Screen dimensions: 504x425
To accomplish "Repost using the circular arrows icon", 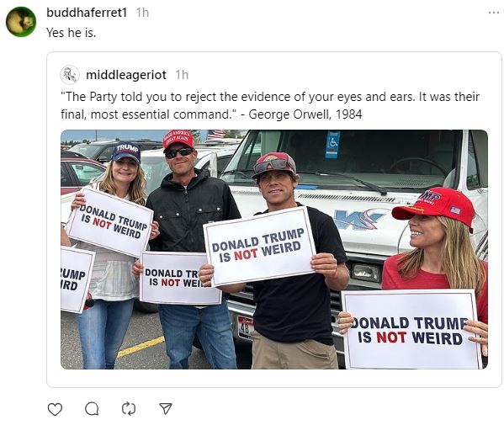I will click(129, 409).
